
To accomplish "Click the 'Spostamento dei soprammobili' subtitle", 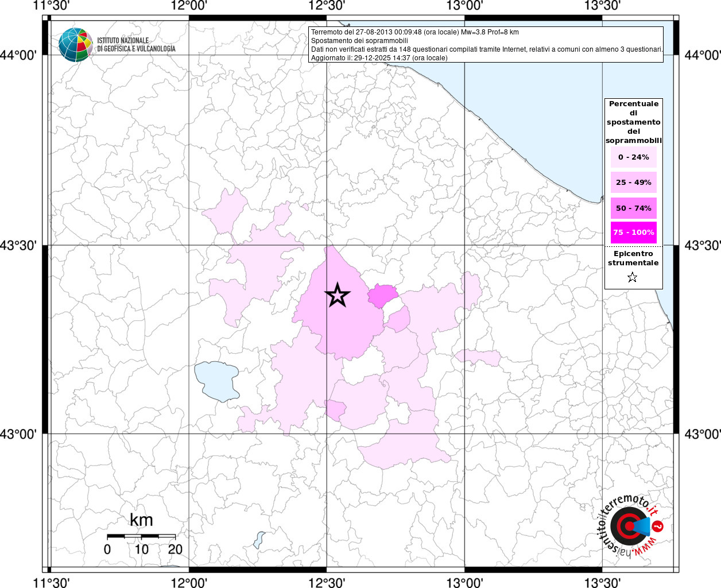I will point(359,41).
